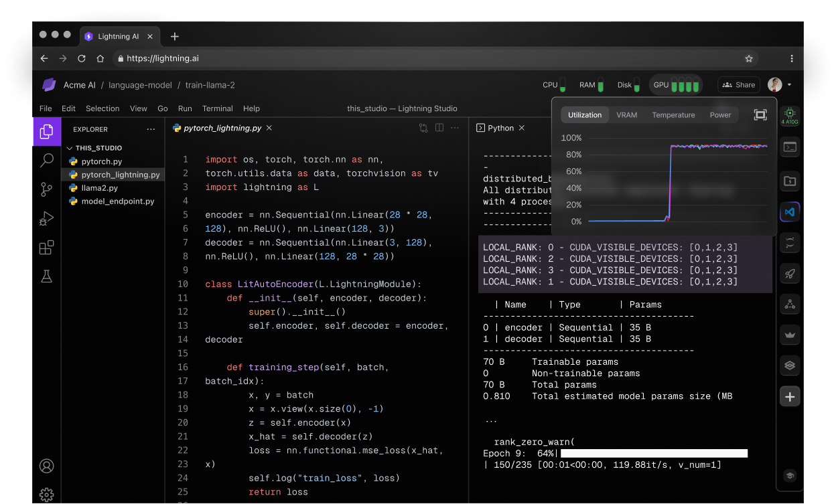Image resolution: width=836 pixels, height=504 pixels.
Task: Open the Terminal menu
Action: coord(217,108)
